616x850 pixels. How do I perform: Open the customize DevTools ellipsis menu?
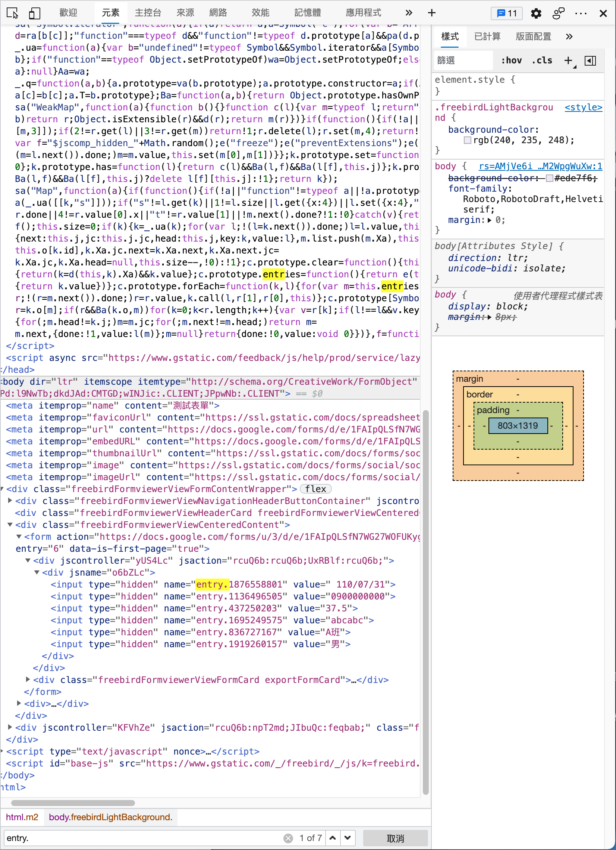coord(581,13)
